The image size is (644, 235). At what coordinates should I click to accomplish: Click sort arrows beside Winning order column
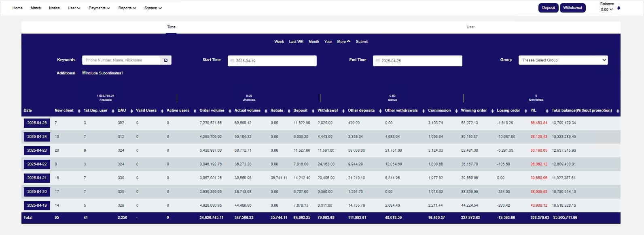coord(492,111)
